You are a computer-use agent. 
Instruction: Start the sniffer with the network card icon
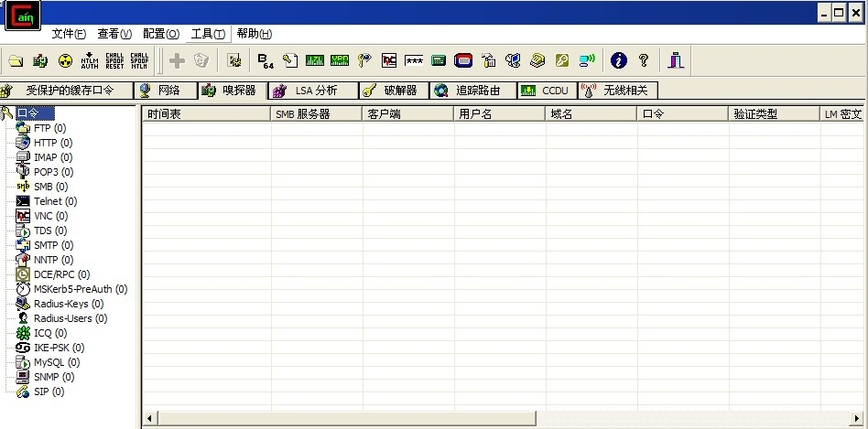[x=40, y=60]
